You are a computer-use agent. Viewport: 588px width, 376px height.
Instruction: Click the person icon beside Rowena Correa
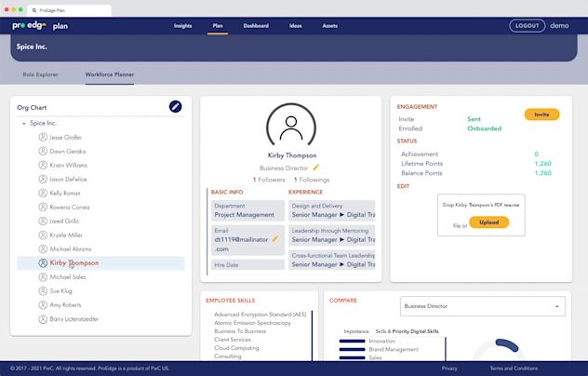click(x=43, y=207)
